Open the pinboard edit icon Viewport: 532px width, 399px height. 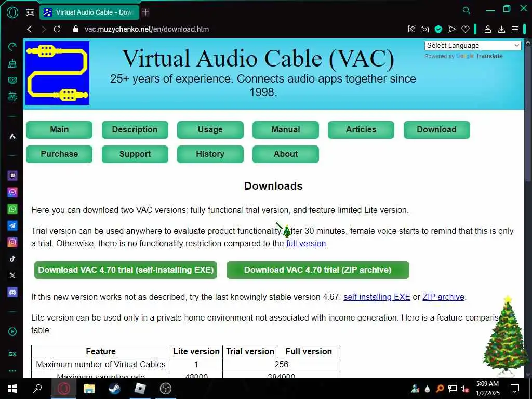(x=411, y=29)
